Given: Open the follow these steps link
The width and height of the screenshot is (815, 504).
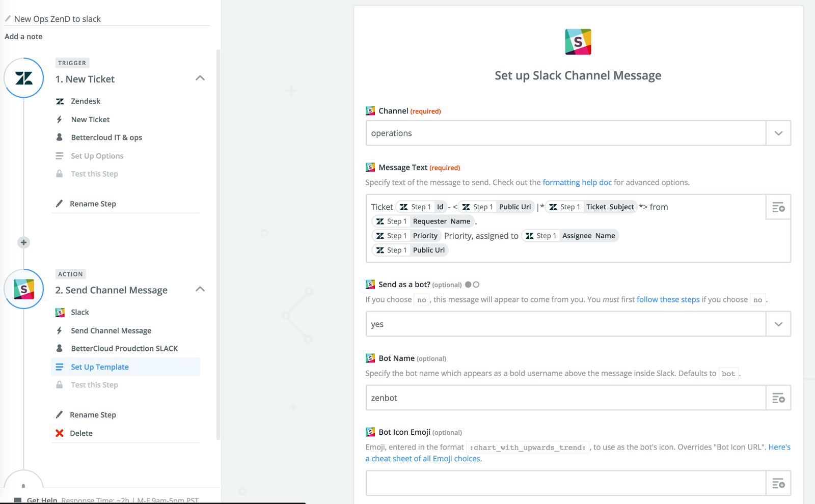Looking at the screenshot, I should pos(668,299).
